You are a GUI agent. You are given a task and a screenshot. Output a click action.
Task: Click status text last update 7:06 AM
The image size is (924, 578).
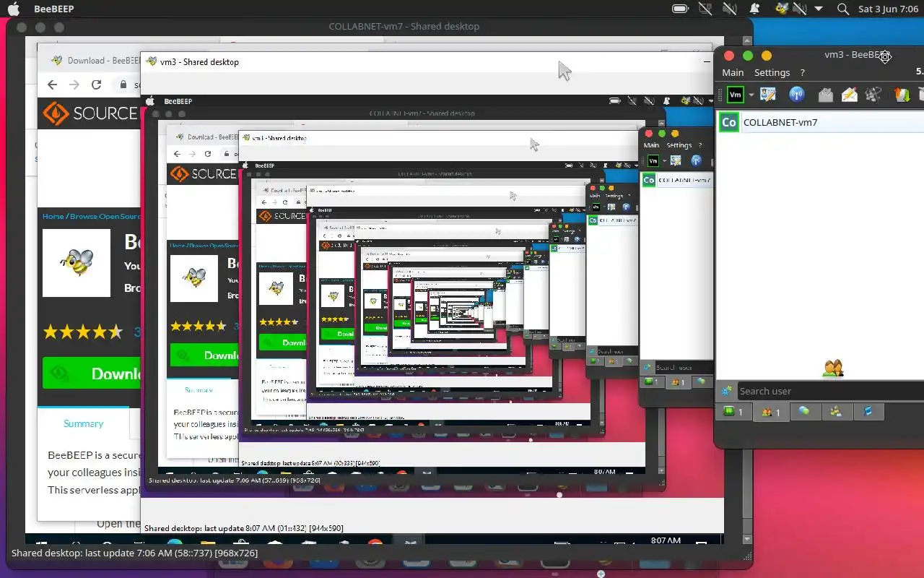(135, 553)
